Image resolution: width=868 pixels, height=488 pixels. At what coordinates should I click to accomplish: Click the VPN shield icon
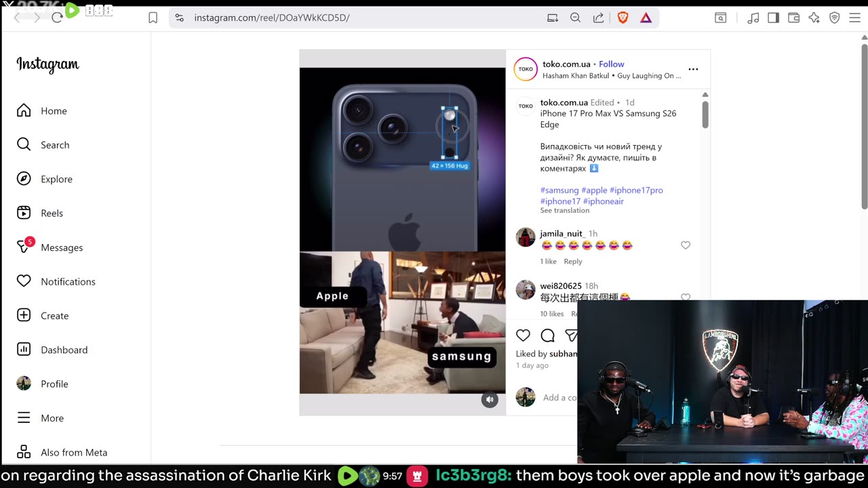tap(835, 18)
